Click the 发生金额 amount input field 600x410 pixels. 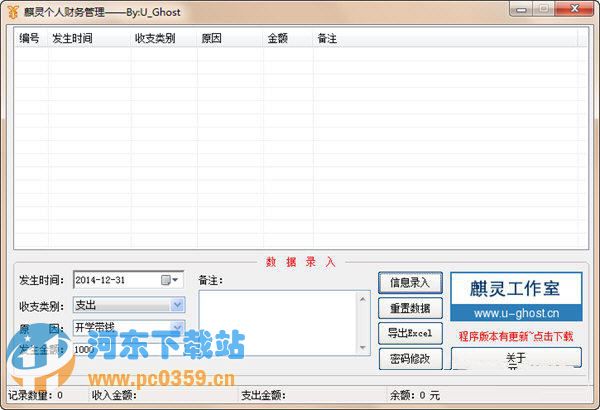click(129, 349)
